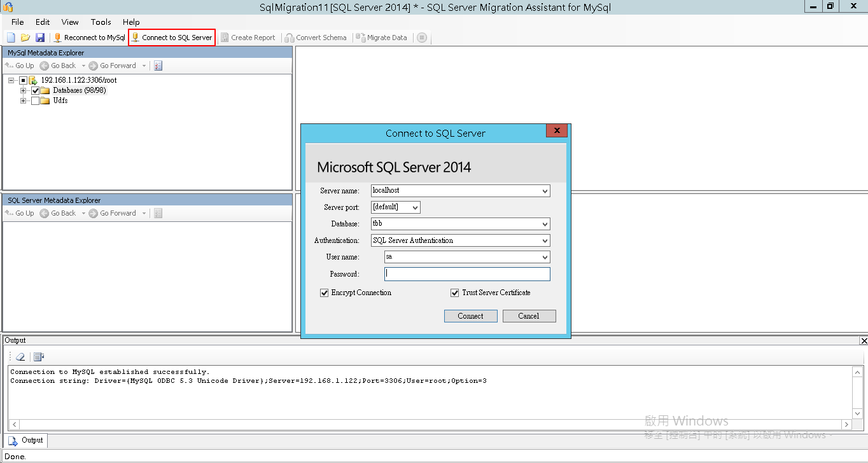Click the Password input field
This screenshot has width=868, height=463.
tap(467, 274)
